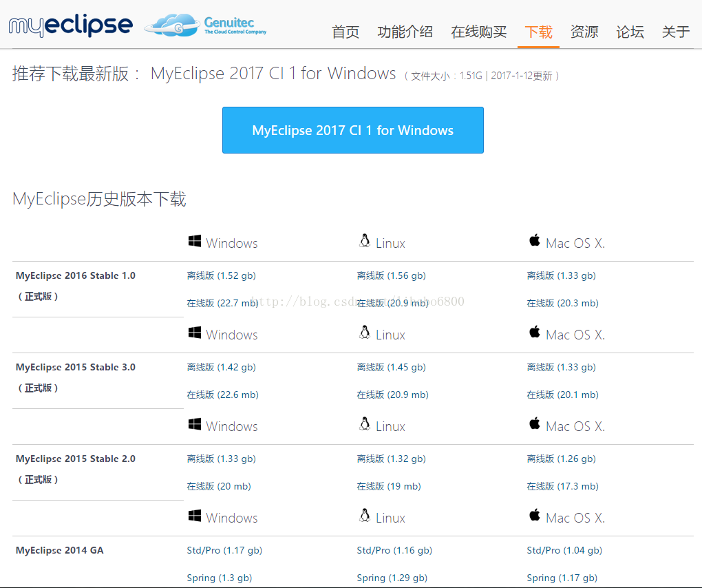Click Windows icon above MyEclipse 2016 Stable 1.0
702x588 pixels.
coord(195,241)
